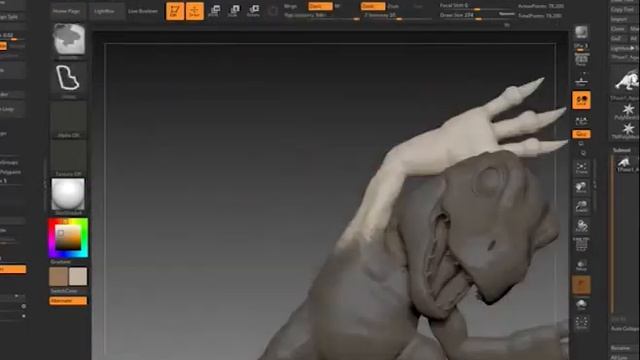Click the Perspective icon below SPix
The height and width of the screenshot is (360, 640).
coord(581,60)
